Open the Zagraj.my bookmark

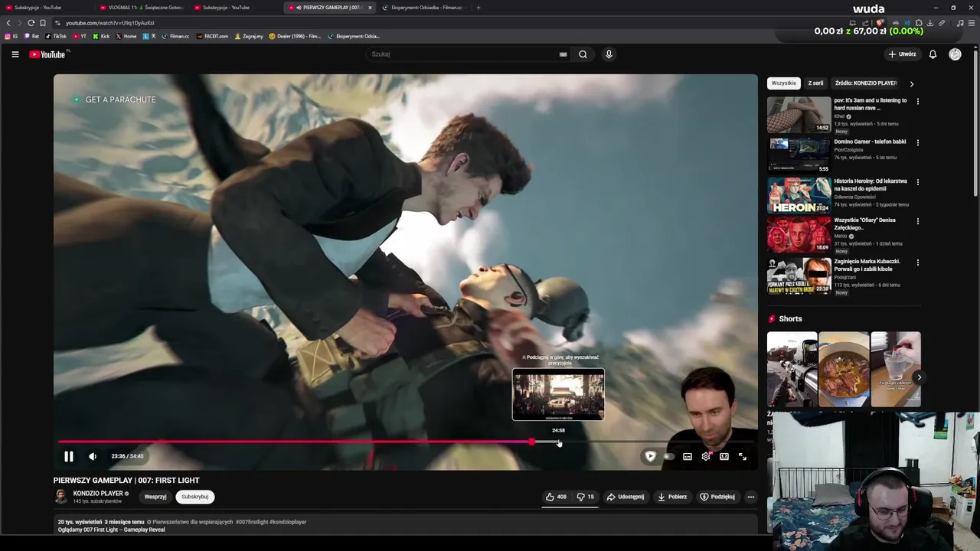(x=249, y=36)
